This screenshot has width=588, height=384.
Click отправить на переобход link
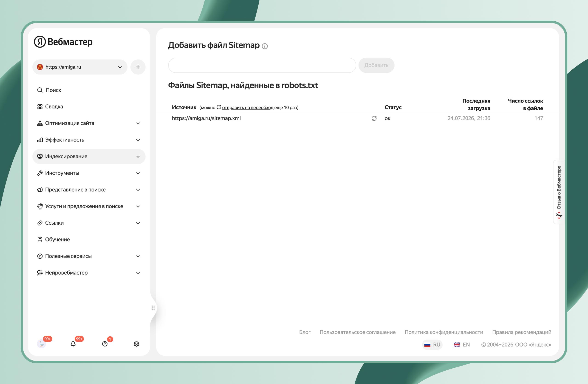[x=248, y=108]
